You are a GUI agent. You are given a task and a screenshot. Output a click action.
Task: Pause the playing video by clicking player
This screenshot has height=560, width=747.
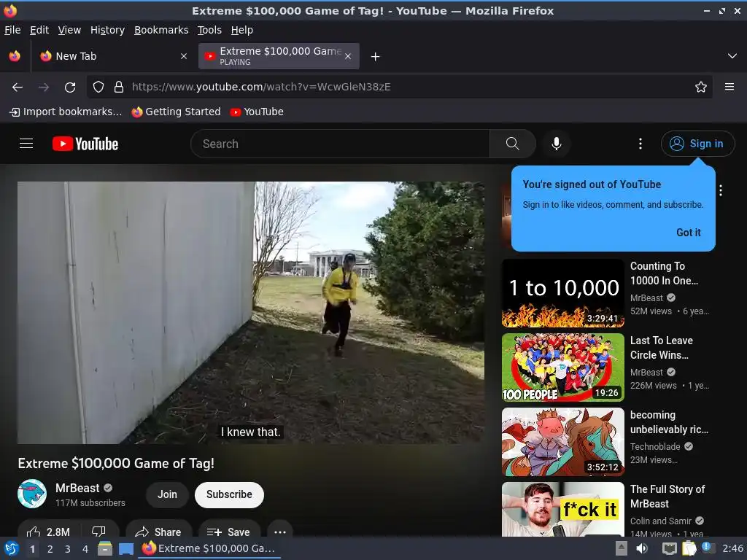[251, 312]
